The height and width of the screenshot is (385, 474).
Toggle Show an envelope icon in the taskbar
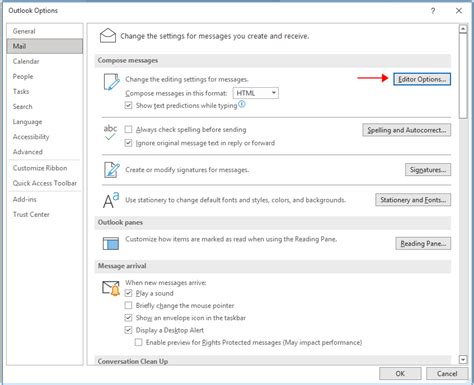click(128, 318)
